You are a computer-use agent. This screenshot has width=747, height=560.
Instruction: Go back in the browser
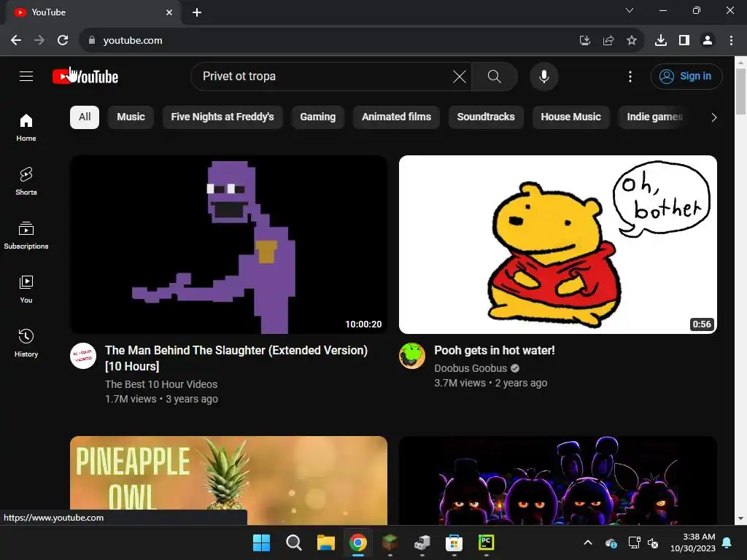tap(16, 41)
